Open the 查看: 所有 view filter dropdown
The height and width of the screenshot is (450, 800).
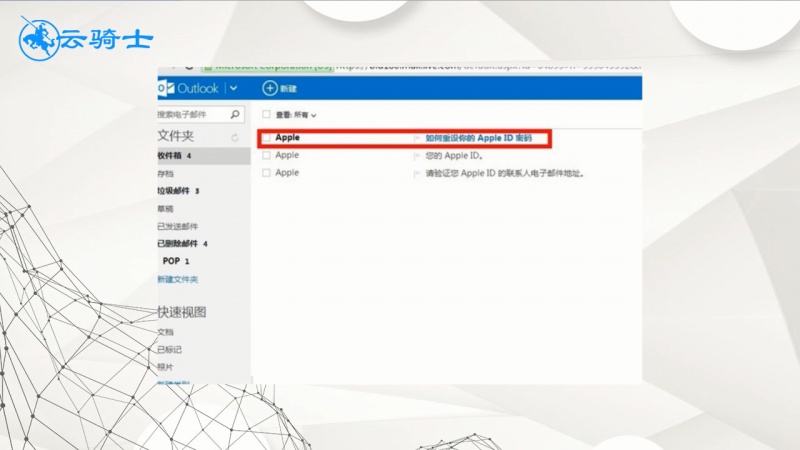point(296,115)
